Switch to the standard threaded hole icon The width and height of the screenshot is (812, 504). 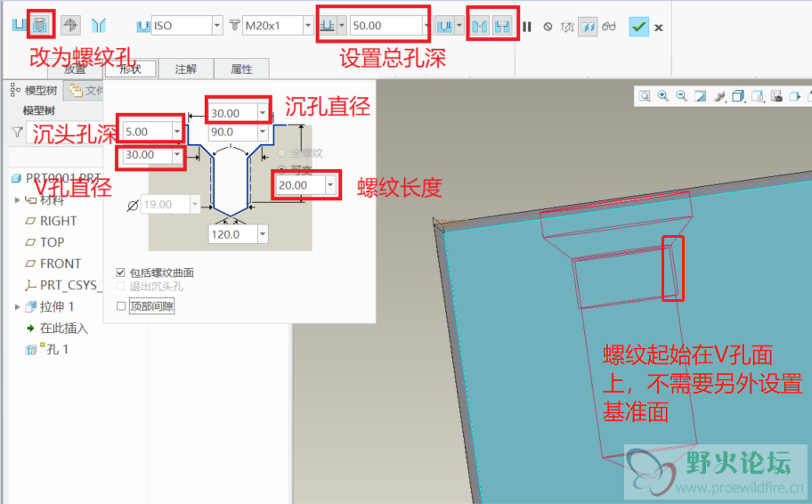tap(39, 24)
